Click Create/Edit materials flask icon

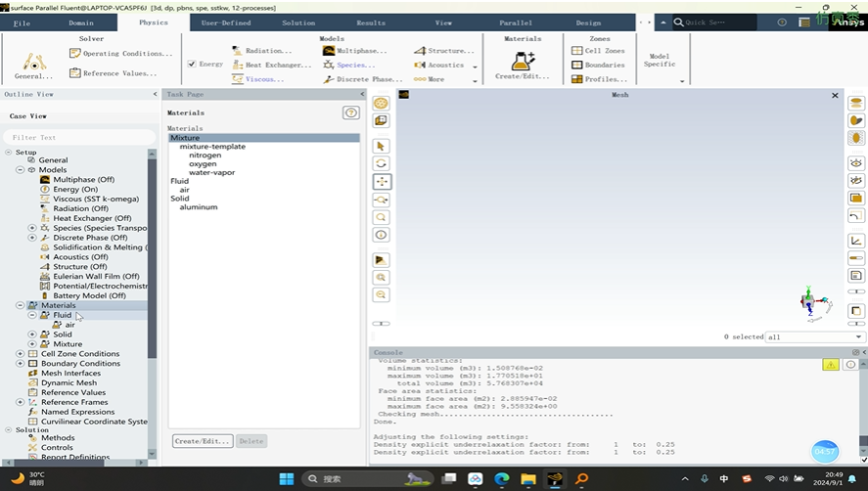pyautogui.click(x=523, y=61)
